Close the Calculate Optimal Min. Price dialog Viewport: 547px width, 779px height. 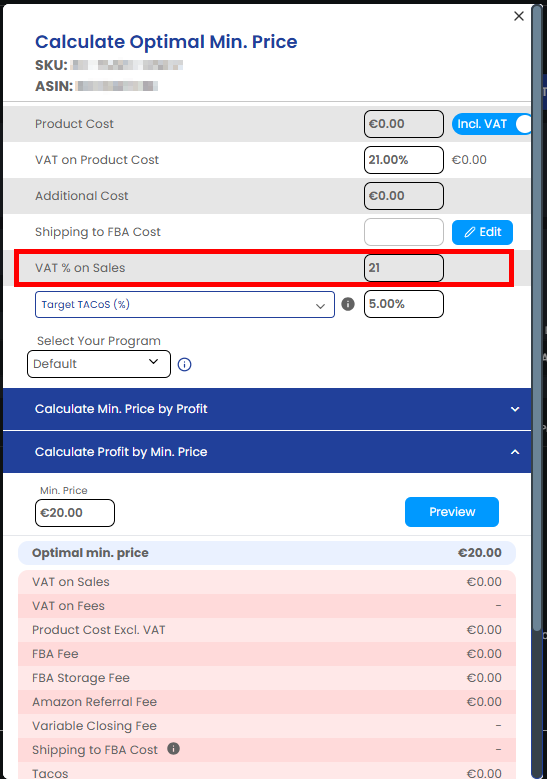click(x=519, y=16)
